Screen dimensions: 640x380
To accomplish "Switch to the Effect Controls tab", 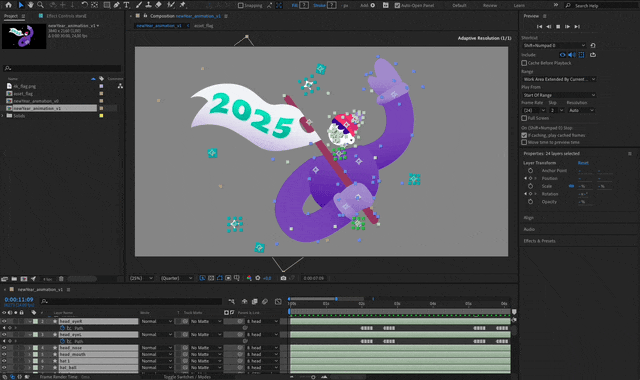I will pyautogui.click(x=66, y=16).
